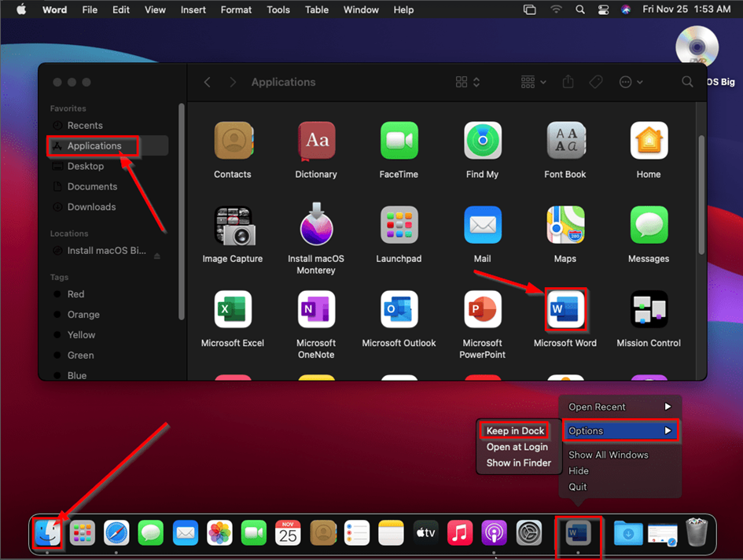Launch Microsoft Excel app icon
The height and width of the screenshot is (560, 743).
(233, 309)
